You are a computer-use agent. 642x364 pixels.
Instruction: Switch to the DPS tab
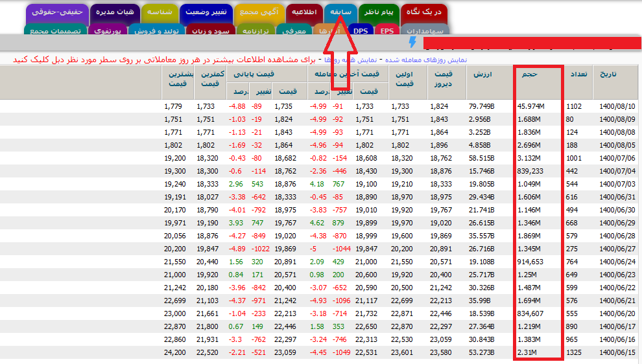[x=361, y=30]
